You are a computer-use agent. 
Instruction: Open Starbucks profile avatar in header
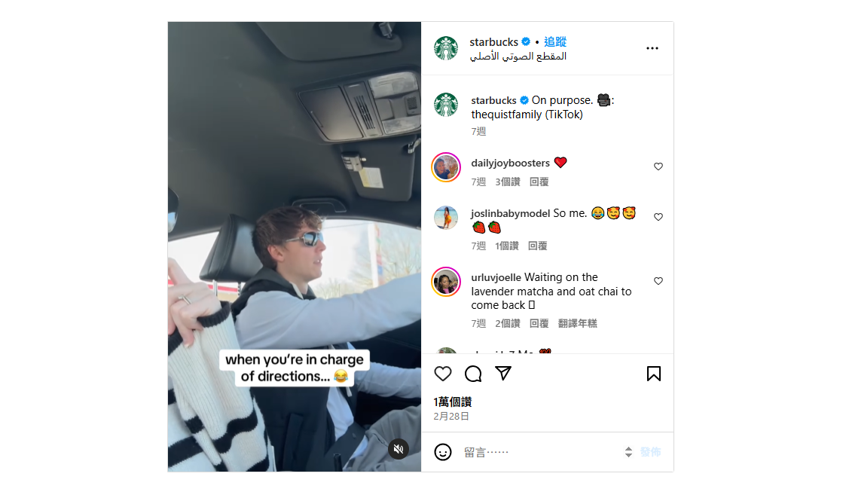(446, 48)
